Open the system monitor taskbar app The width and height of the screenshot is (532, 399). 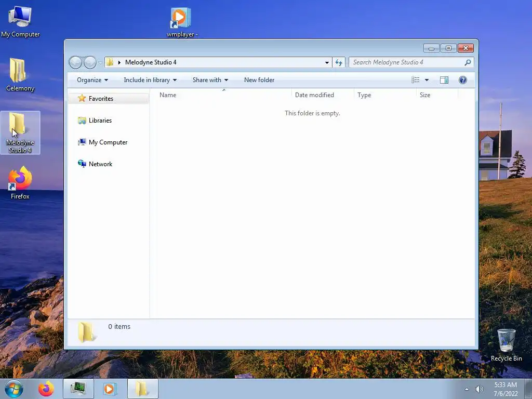78,389
